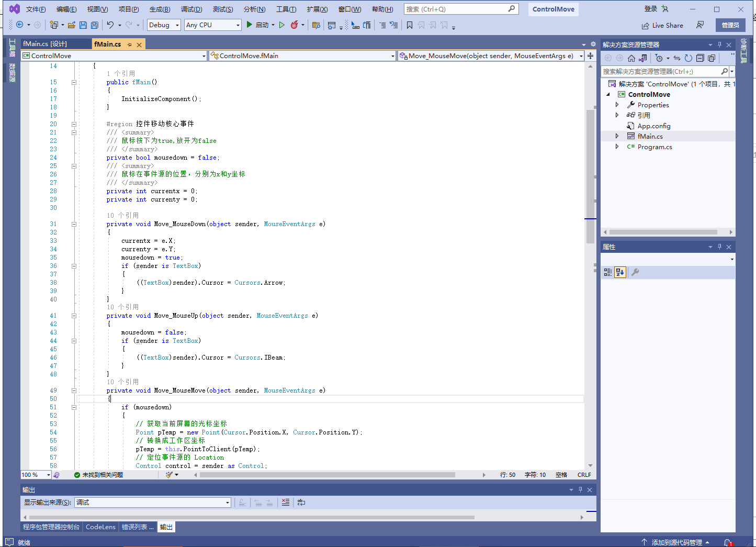Toggle a bookmark with the bookmark icon

point(410,25)
